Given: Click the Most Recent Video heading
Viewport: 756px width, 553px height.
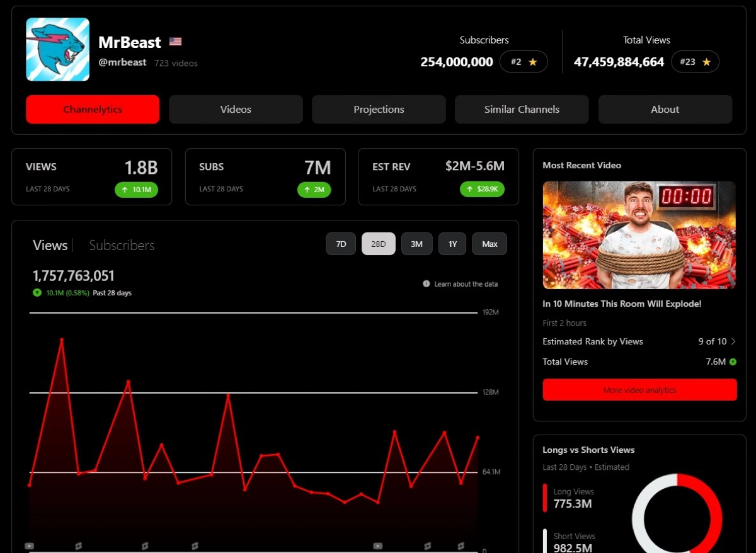Looking at the screenshot, I should click(582, 165).
